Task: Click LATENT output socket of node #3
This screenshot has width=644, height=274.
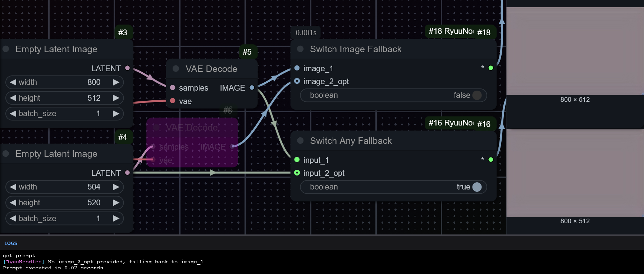Action: (127, 68)
